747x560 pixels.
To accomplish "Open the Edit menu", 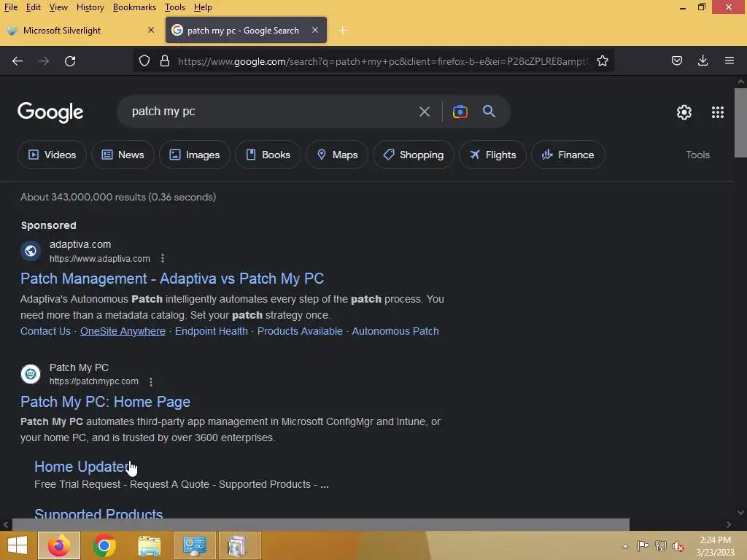I will 34,7.
